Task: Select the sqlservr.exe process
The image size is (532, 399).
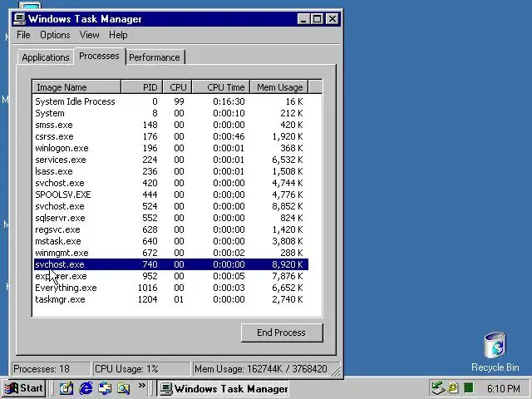Action: coord(171,218)
